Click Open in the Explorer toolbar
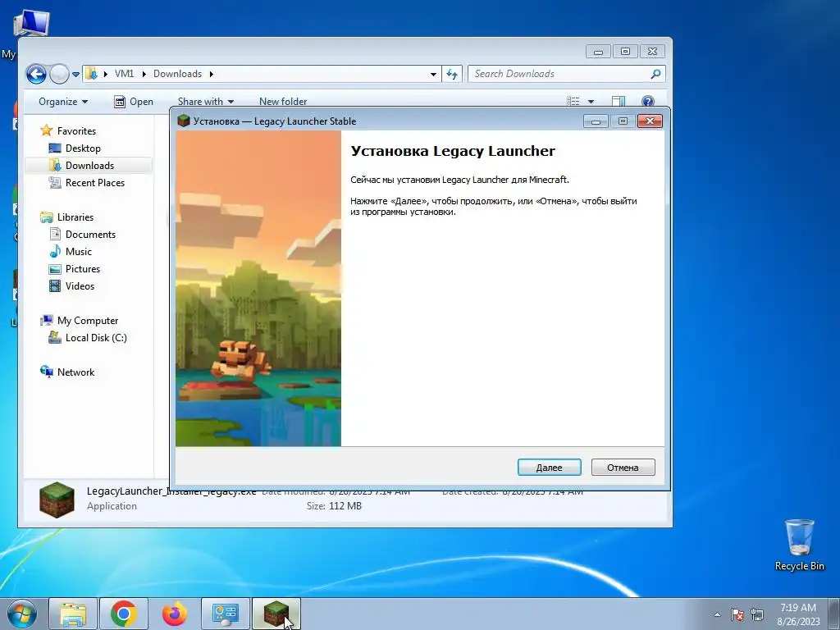 pos(134,102)
